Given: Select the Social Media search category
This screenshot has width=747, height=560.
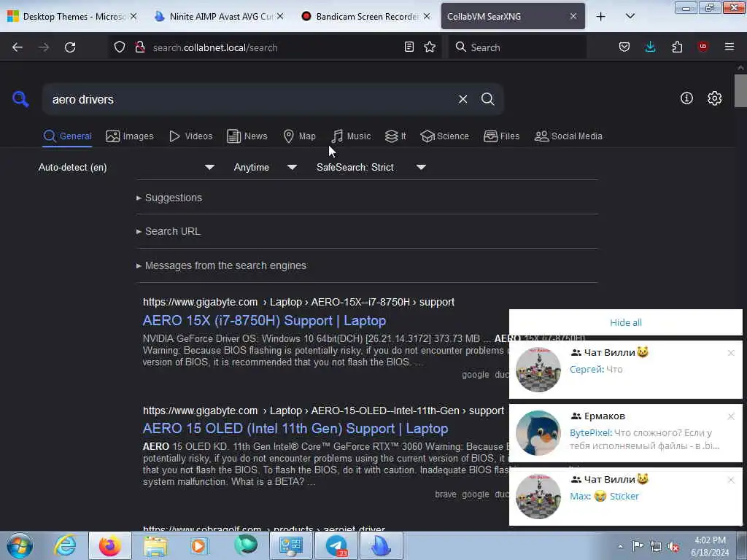Looking at the screenshot, I should coord(568,136).
